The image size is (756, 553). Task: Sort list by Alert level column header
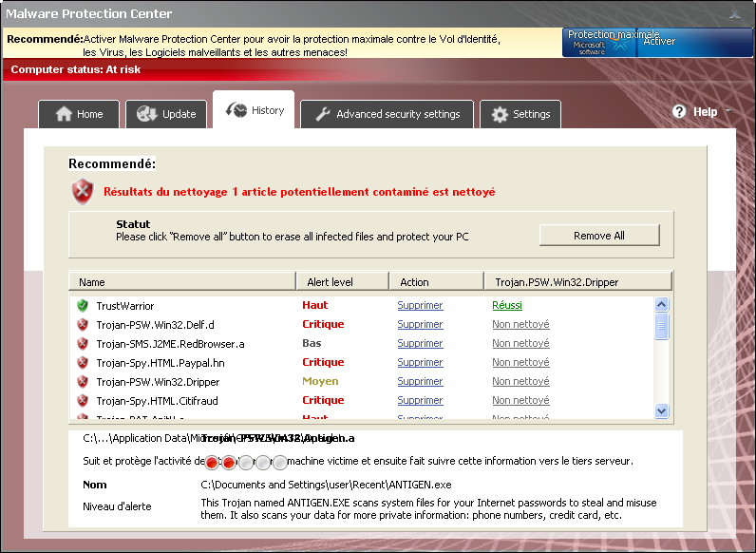click(x=342, y=282)
